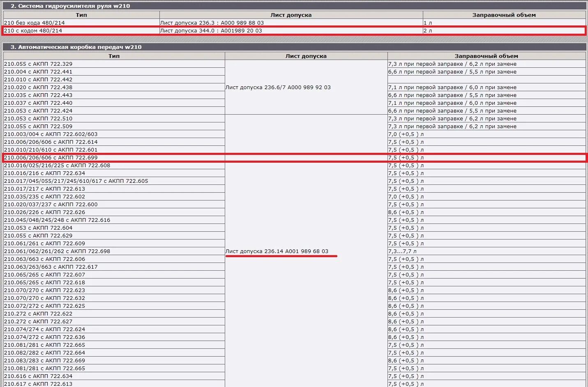Image resolution: width=588 pixels, height=387 pixels.
Task: Click 'Лист допуска' header in power steering table
Action: coord(291,15)
